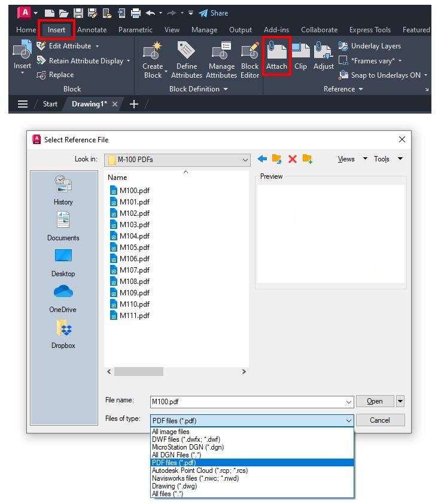
Task: Open a file via quick access toolbar
Action: [63, 13]
